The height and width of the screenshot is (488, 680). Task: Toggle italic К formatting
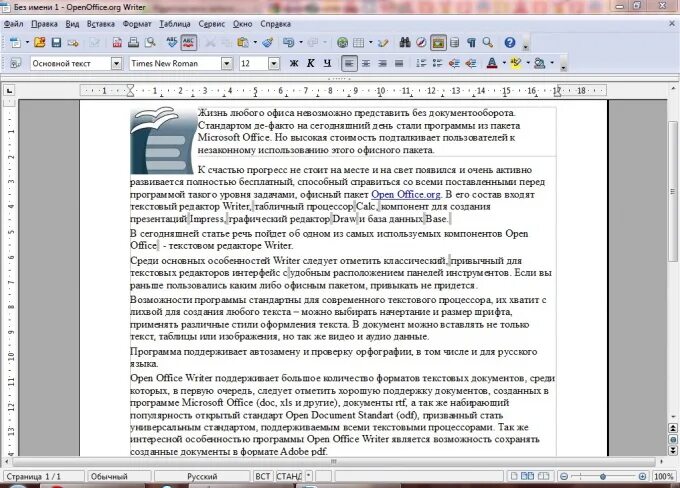311,63
